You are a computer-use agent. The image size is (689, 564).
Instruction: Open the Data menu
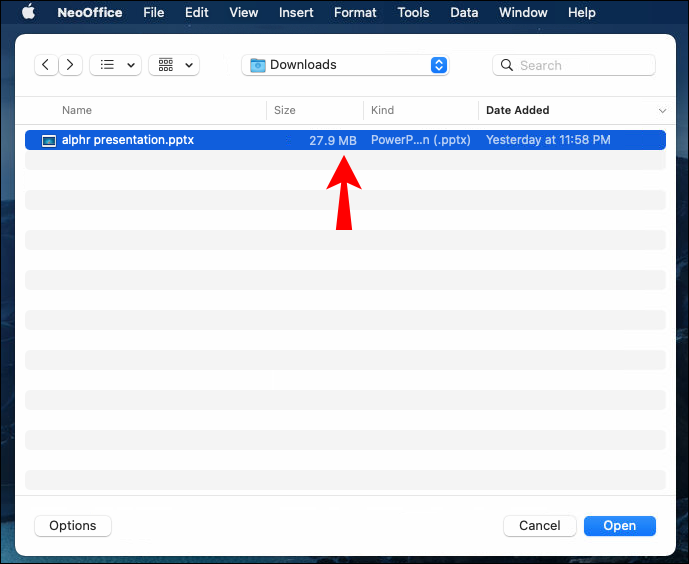(x=464, y=12)
